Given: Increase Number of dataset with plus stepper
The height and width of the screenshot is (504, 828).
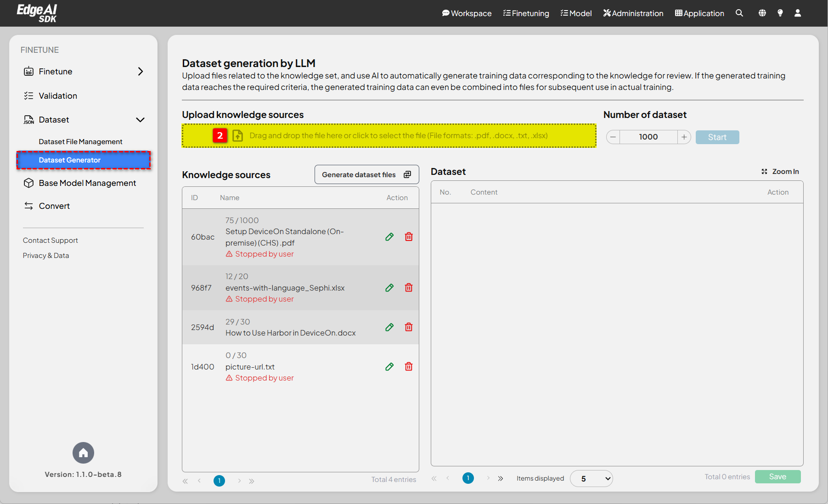Looking at the screenshot, I should [684, 137].
